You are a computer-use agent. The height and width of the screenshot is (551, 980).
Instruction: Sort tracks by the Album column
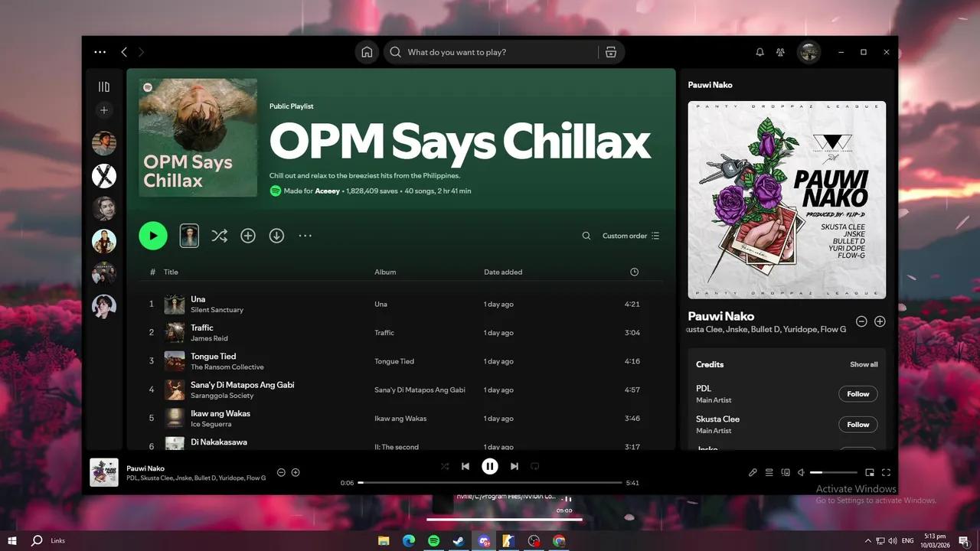385,272
